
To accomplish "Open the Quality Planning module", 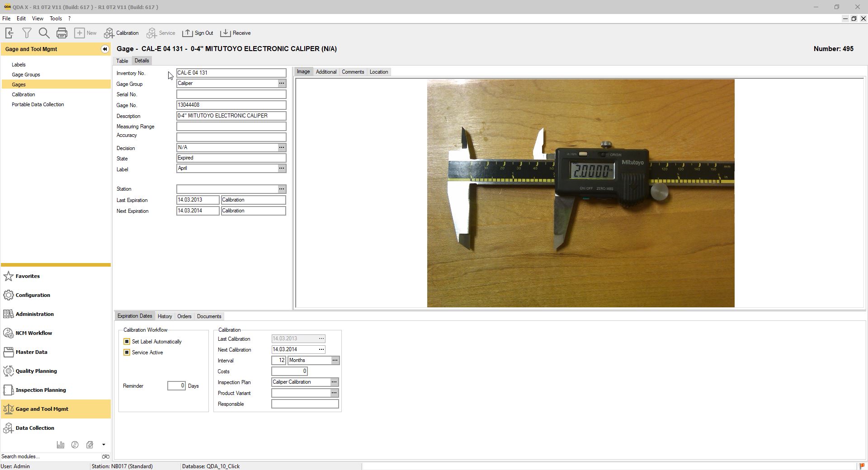I will (x=36, y=371).
